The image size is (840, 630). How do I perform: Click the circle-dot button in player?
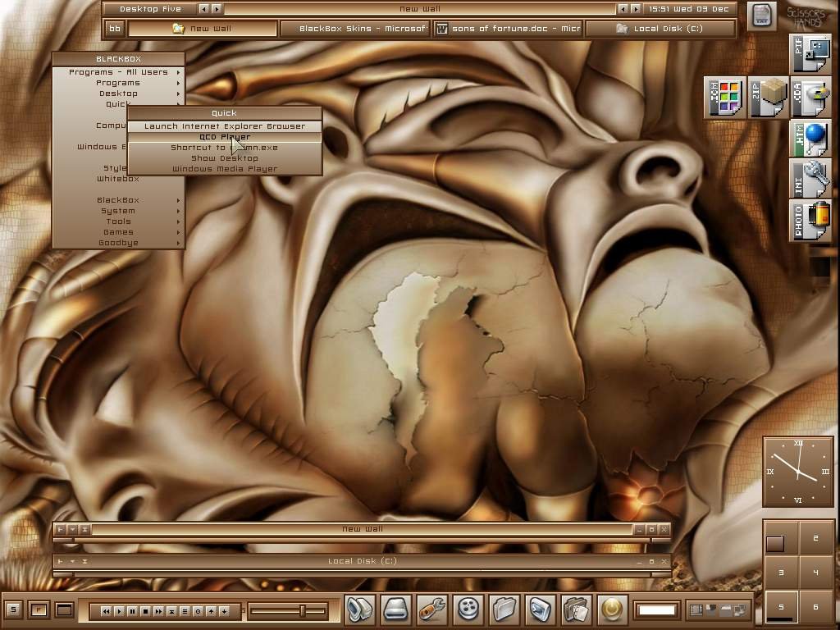pos(198,611)
